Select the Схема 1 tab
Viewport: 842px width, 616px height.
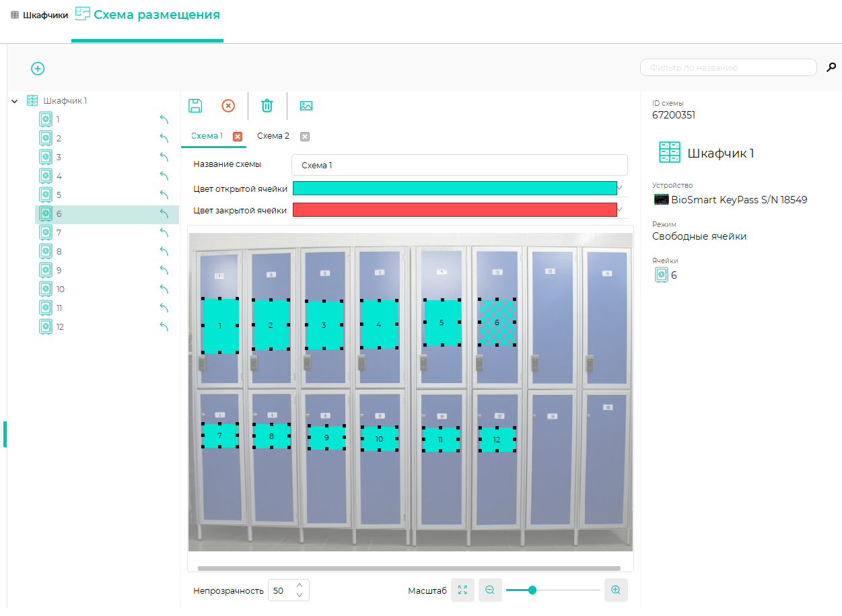[207, 136]
